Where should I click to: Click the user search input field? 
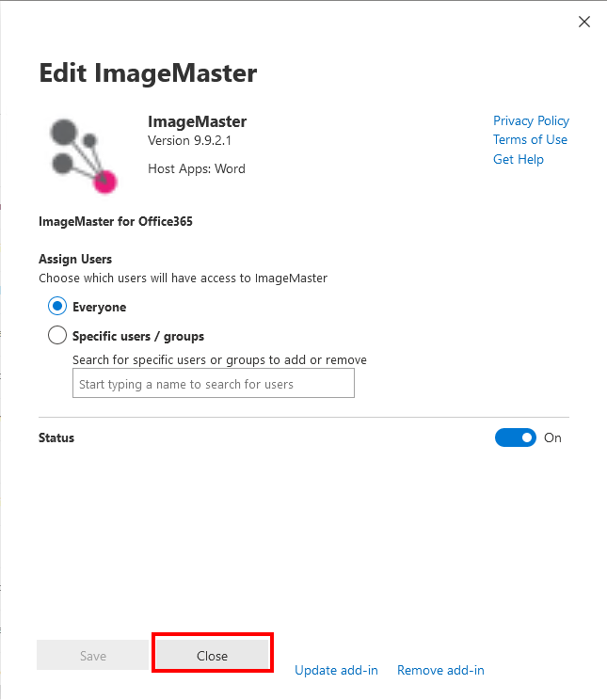tap(214, 383)
